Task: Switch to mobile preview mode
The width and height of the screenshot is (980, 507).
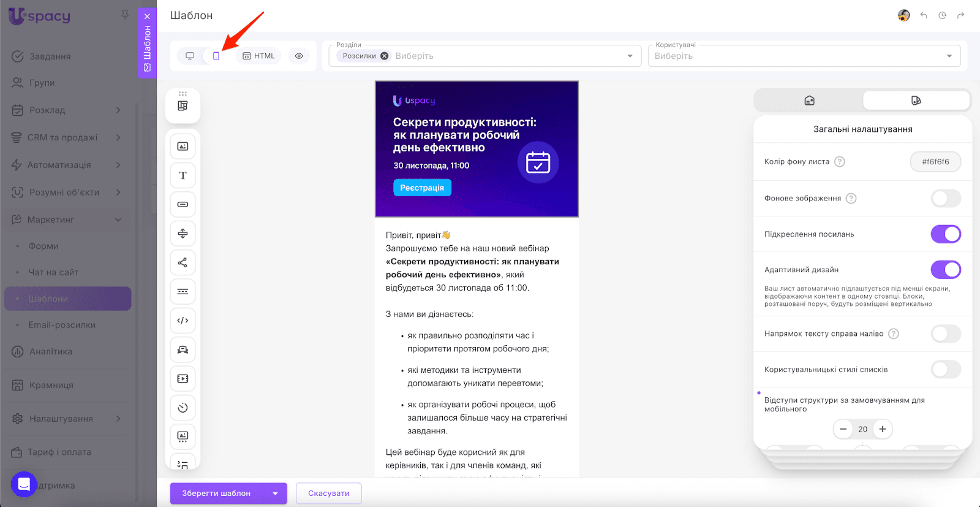Action: [216, 56]
